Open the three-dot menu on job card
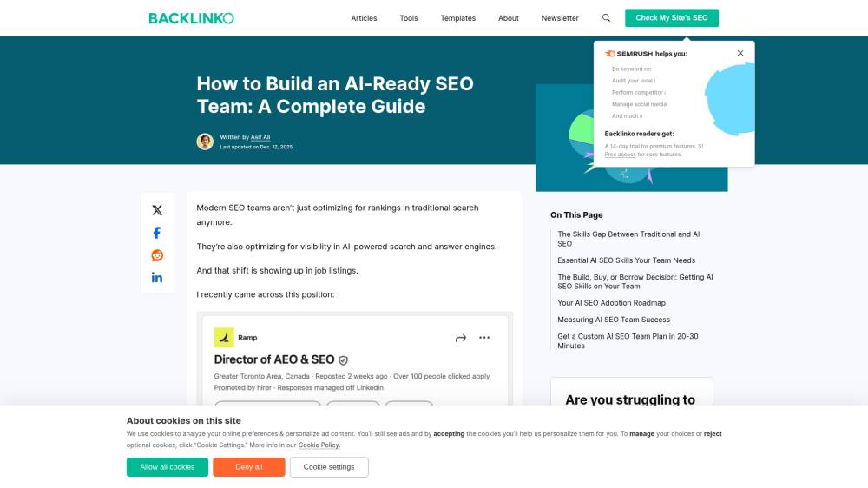This screenshot has height=488, width=868. (x=484, y=337)
